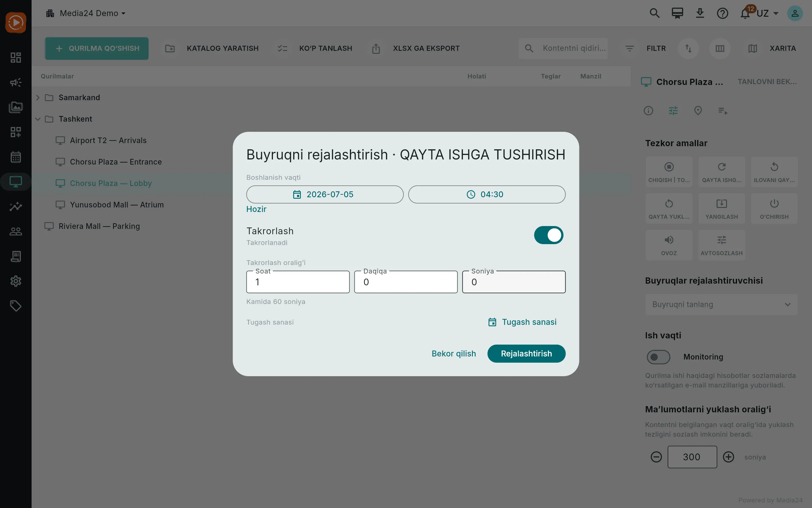Click AVTOSOZLASH auto-tune quick action
812x508 pixels.
pyautogui.click(x=722, y=245)
